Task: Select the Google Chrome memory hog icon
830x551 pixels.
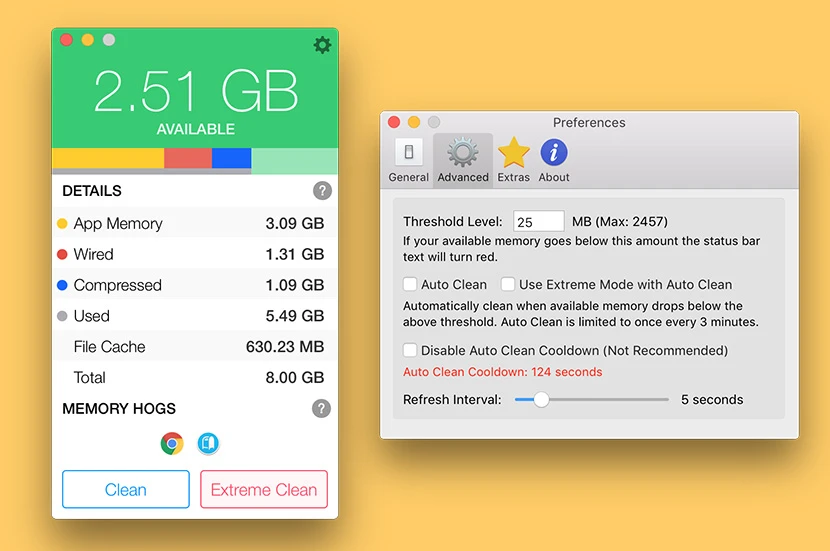Action: [172, 443]
